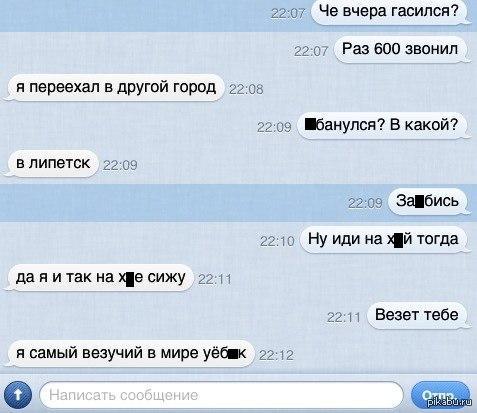Tap the blue attachment arrow icon

tap(18, 395)
